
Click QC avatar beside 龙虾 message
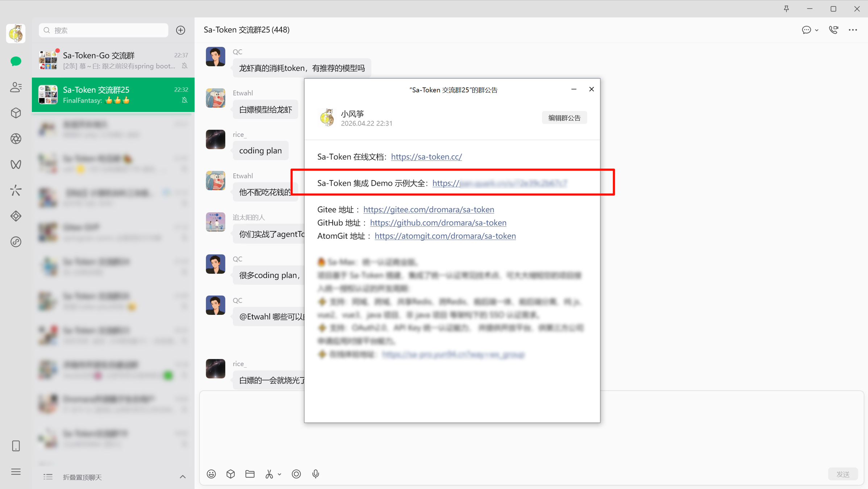click(x=216, y=57)
